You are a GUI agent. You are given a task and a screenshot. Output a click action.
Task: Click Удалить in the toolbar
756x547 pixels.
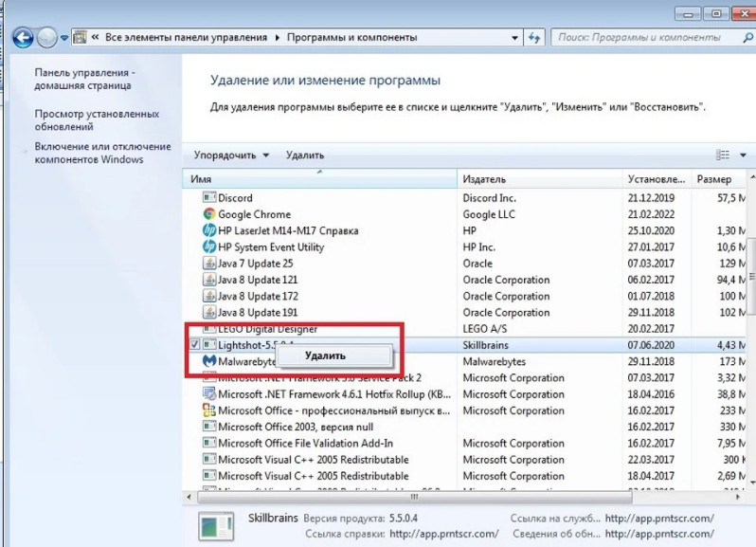pos(304,155)
